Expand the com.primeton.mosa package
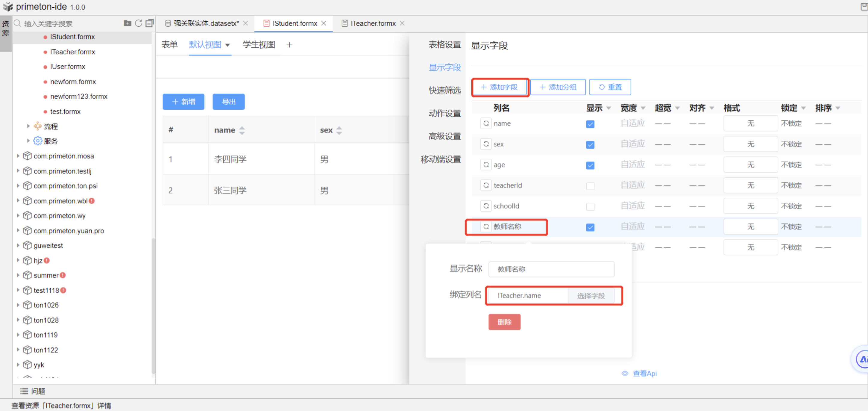Screen dimensions: 868x411 (x=18, y=156)
